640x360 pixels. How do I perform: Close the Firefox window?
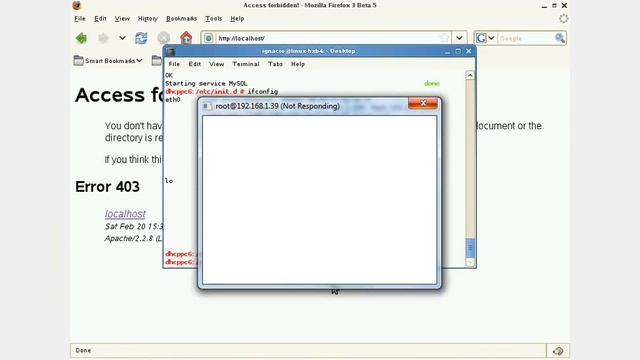pyautogui.click(x=564, y=5)
